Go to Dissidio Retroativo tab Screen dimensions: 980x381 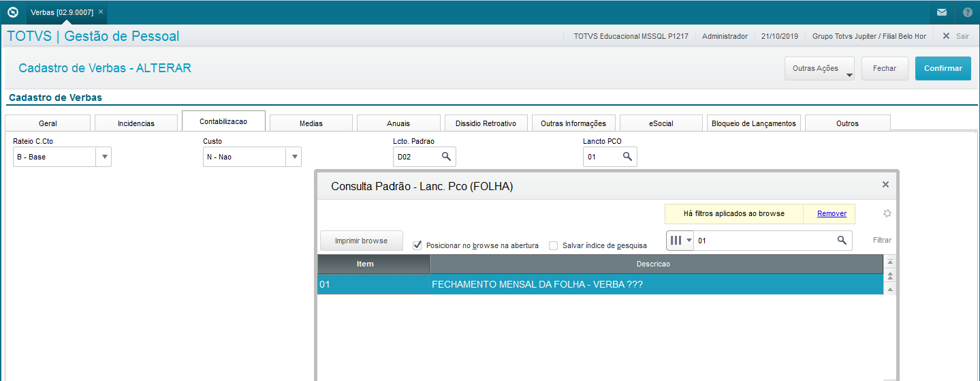[x=486, y=123]
